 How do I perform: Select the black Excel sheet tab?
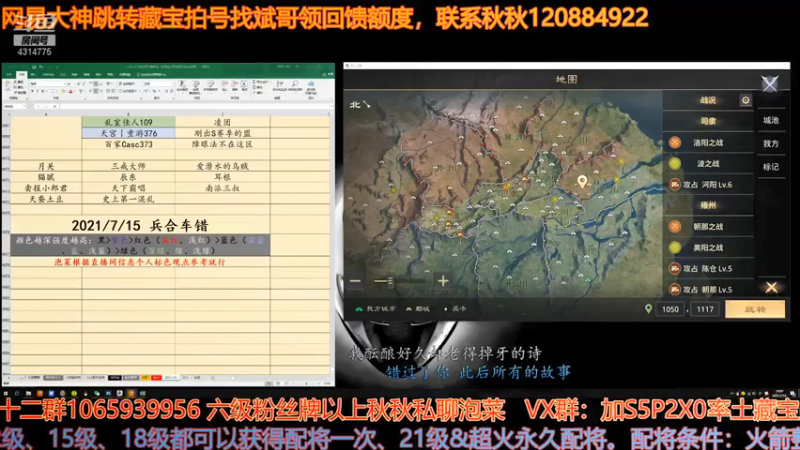[x=114, y=378]
